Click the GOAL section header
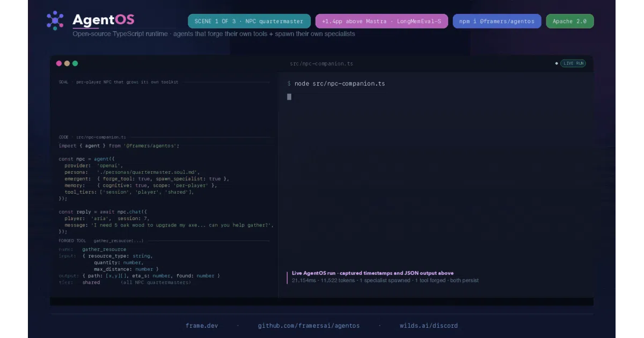This screenshot has width=644, height=338. click(119, 82)
